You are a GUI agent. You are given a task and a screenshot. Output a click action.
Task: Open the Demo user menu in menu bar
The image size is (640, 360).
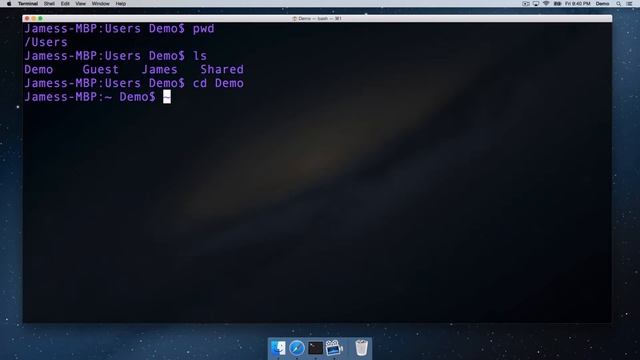602,4
